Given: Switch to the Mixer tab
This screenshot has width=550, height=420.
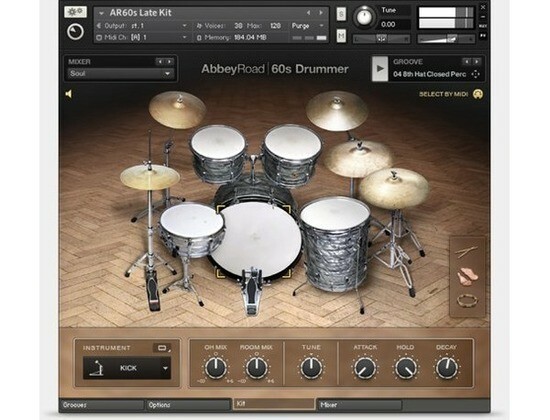Looking at the screenshot, I should (360, 405).
